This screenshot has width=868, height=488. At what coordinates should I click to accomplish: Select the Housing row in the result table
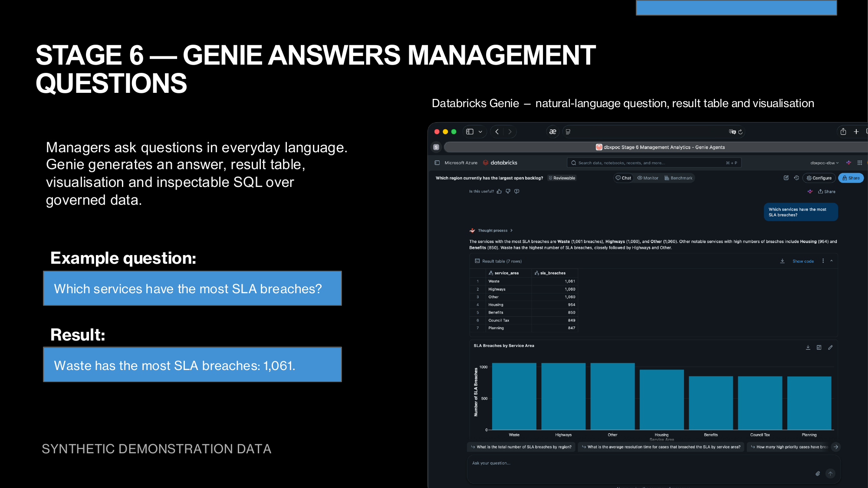pos(524,305)
